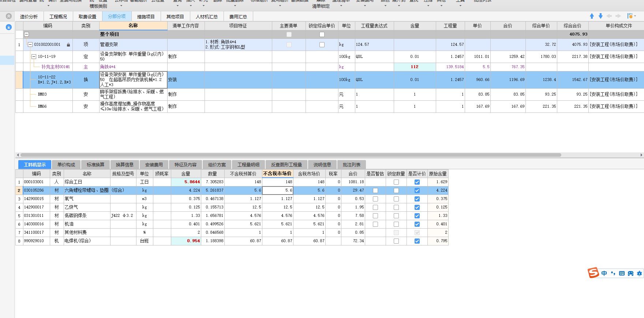Switch to the 标准换算 lower tab
The height and width of the screenshot is (318, 644).
point(96,165)
